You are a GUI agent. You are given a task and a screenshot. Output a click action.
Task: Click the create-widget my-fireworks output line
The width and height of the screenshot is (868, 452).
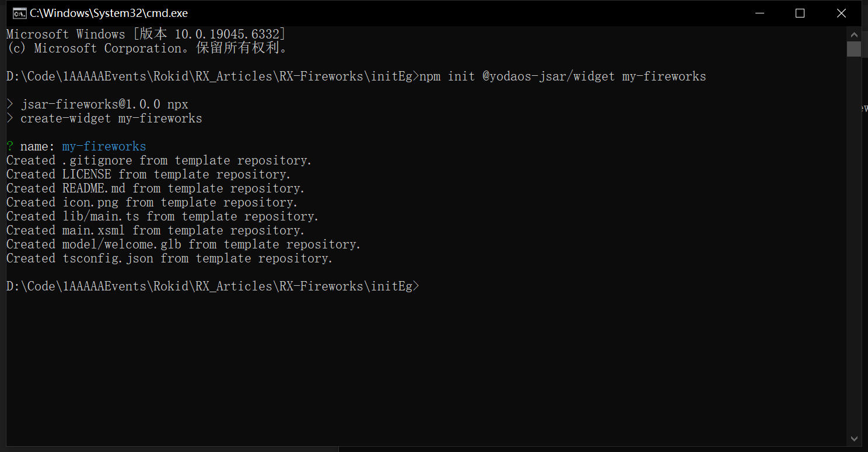click(111, 118)
